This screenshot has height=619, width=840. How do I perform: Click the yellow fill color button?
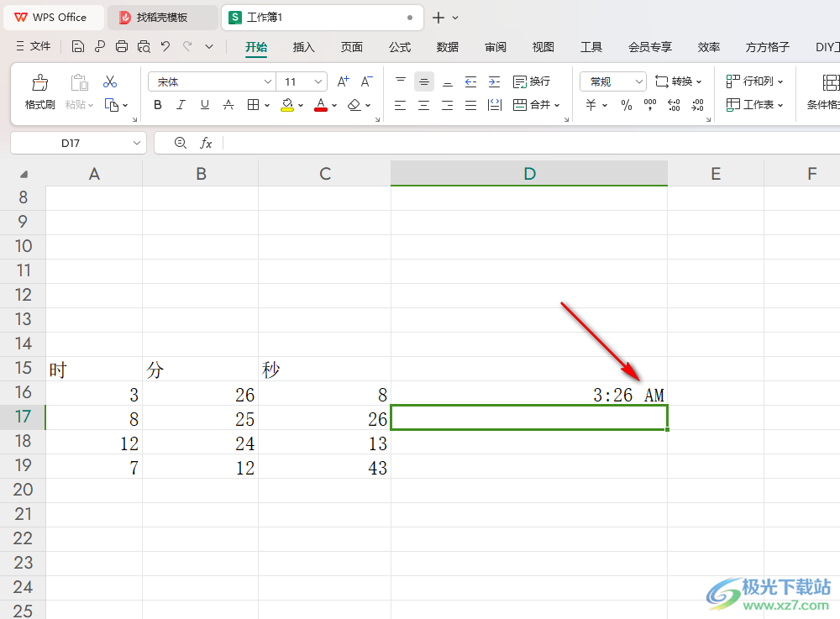click(x=287, y=105)
